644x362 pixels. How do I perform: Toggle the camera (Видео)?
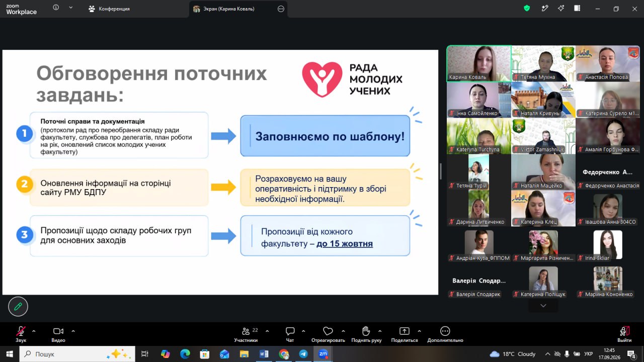[x=58, y=334]
